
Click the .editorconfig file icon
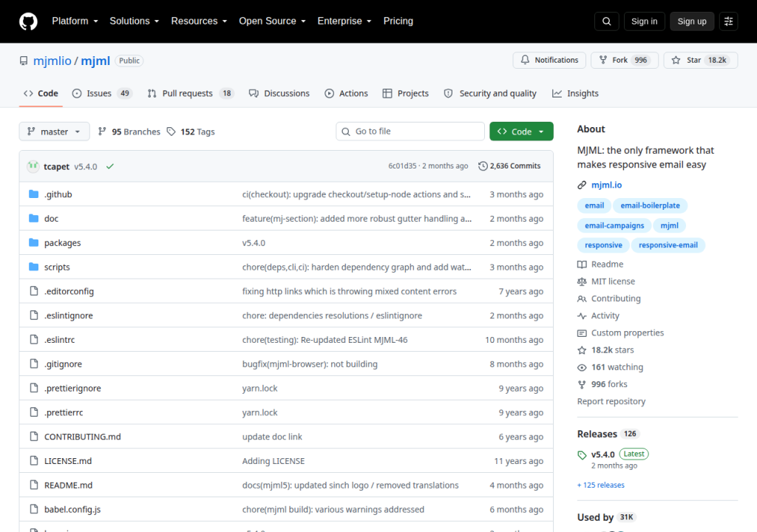coord(34,291)
